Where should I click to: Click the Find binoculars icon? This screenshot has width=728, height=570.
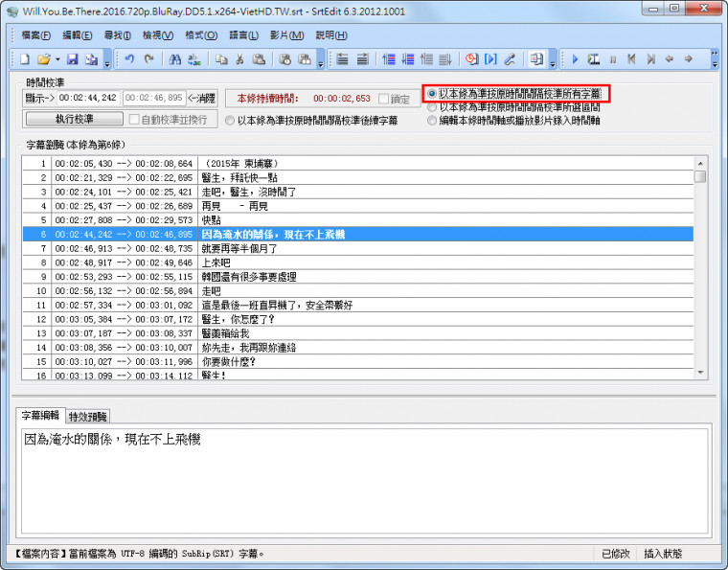[x=175, y=59]
